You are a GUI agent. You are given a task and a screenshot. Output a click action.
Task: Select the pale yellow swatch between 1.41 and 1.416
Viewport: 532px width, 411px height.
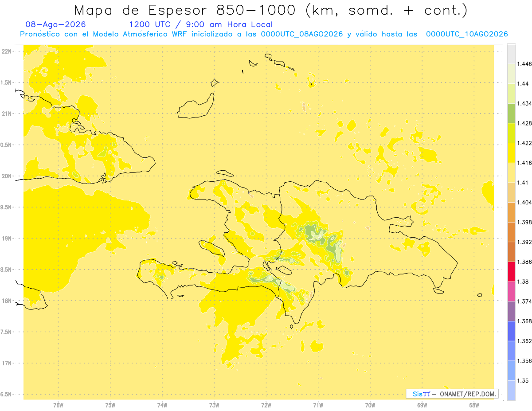511,172
